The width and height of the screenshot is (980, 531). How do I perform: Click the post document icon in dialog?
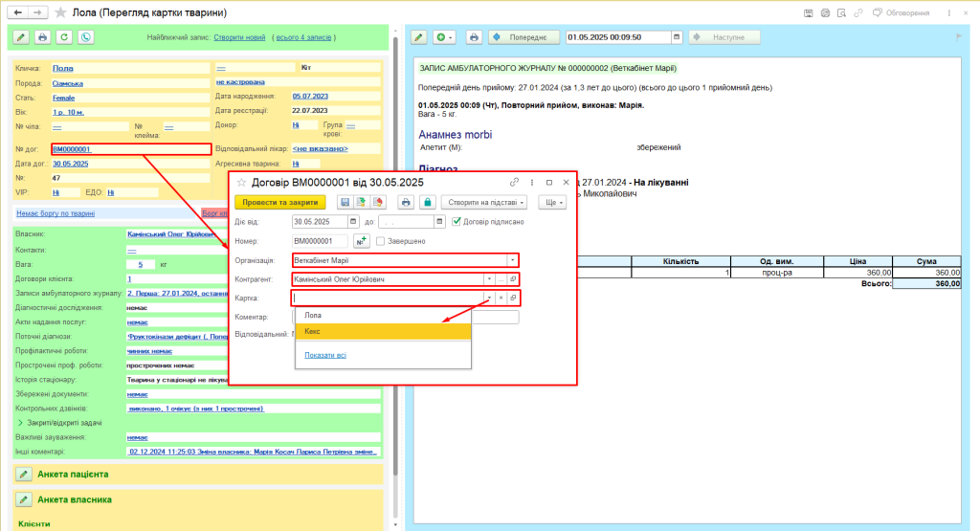361,203
